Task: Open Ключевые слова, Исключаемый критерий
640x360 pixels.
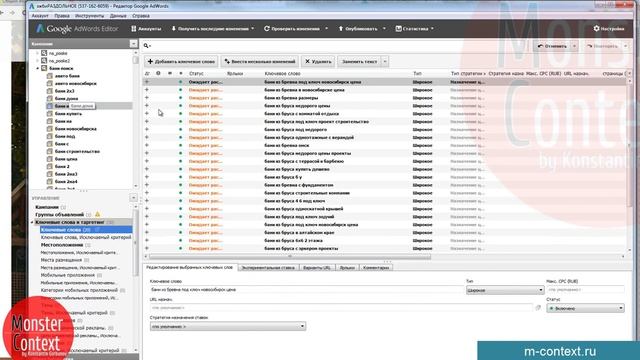Action: click(x=86, y=237)
